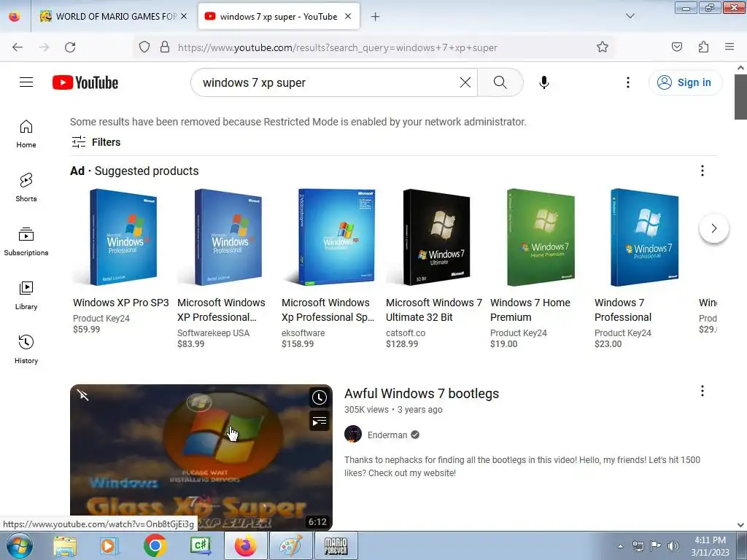Start voice search with the microphone
747x560 pixels.
point(543,82)
